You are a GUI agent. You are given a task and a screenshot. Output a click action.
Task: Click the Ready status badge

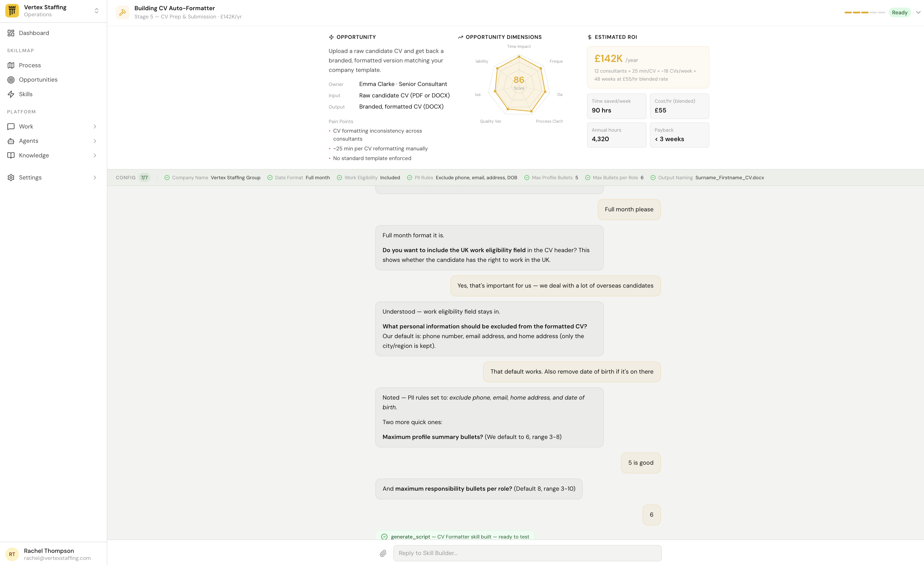pyautogui.click(x=900, y=12)
